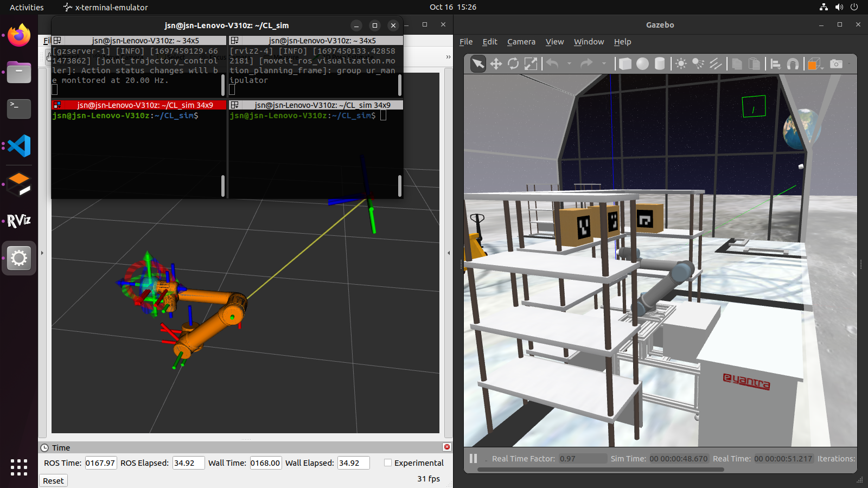This screenshot has width=868, height=488.
Task: Click Activities in the top bar
Action: tap(27, 7)
